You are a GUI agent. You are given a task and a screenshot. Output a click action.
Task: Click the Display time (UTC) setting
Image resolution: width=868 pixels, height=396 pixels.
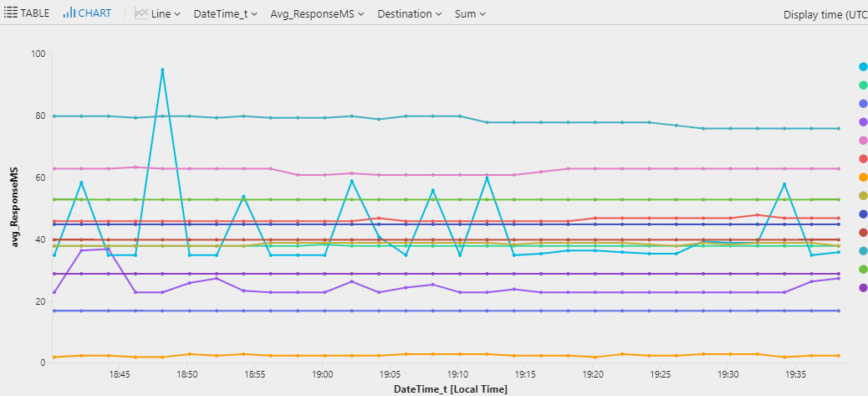[825, 15]
